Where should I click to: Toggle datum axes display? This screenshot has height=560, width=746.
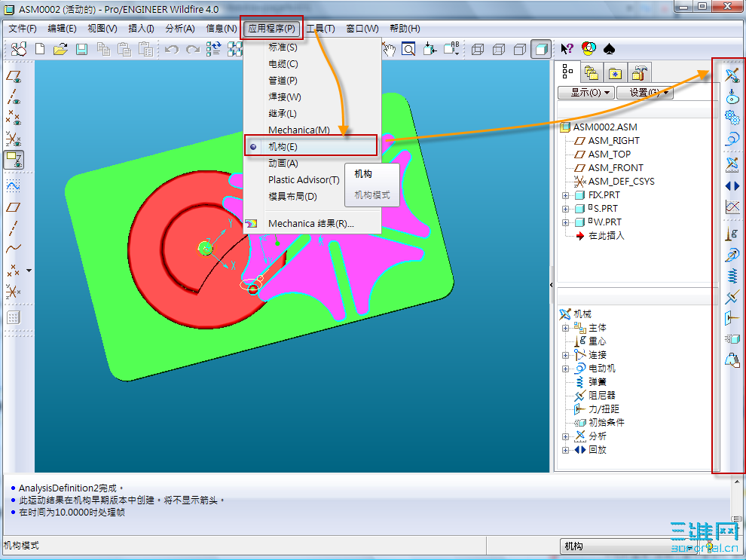(14, 97)
